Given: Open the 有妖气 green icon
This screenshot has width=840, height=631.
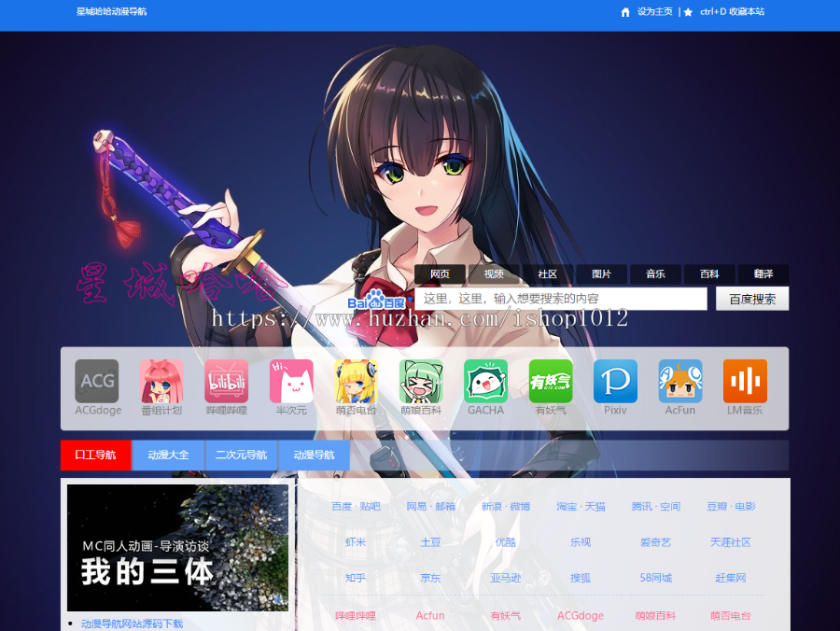Looking at the screenshot, I should (551, 381).
